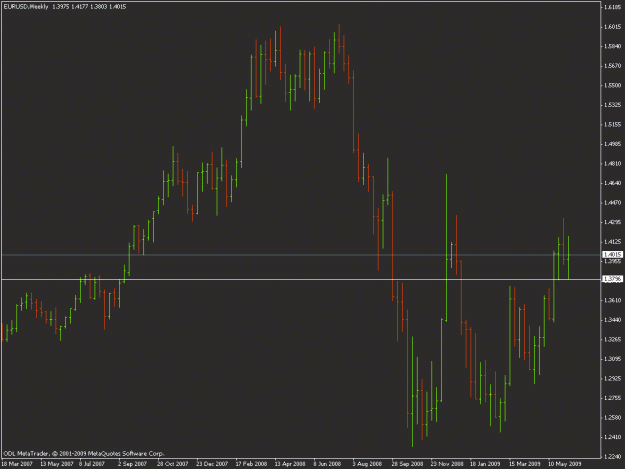Image resolution: width=625 pixels, height=469 pixels.
Task: Click the 23 Nov 2008 date label
Action: click(447, 464)
